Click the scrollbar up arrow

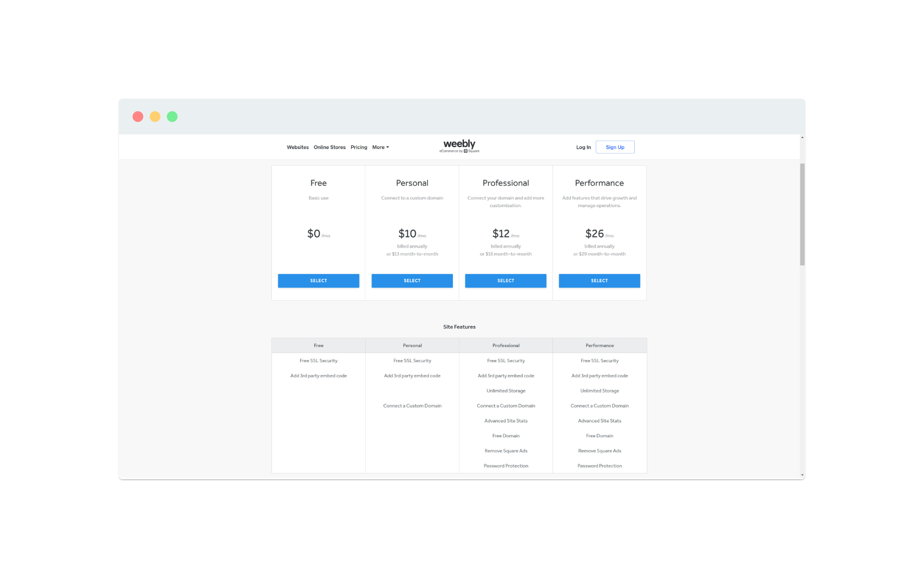click(802, 138)
